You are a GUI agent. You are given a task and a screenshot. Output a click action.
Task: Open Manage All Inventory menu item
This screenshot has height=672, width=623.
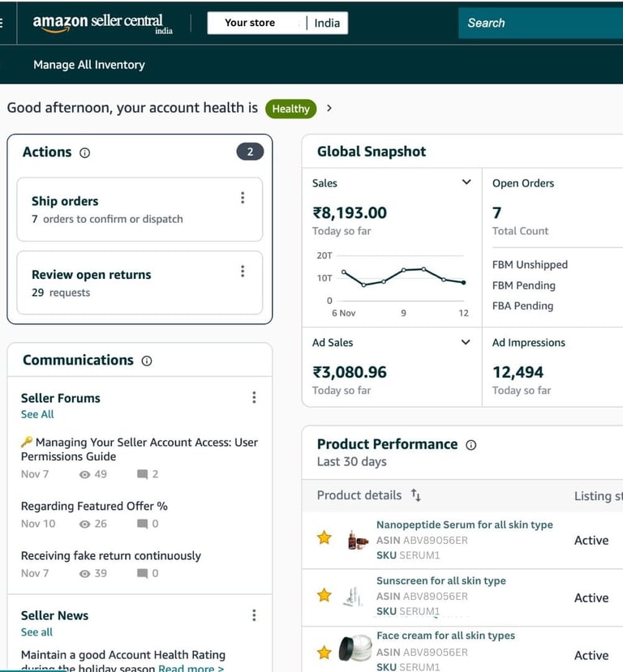coord(89,65)
